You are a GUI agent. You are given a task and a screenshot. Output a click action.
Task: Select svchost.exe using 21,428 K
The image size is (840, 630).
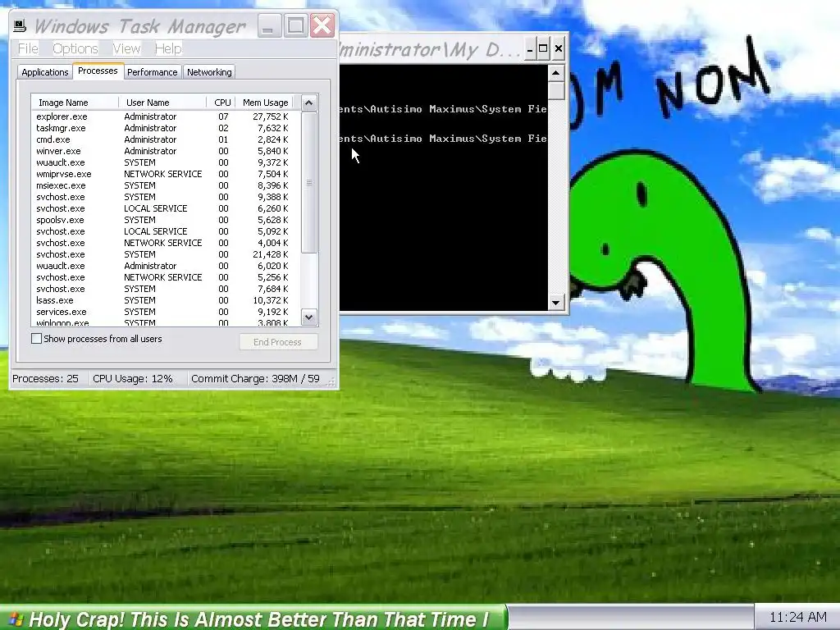[x=164, y=254]
